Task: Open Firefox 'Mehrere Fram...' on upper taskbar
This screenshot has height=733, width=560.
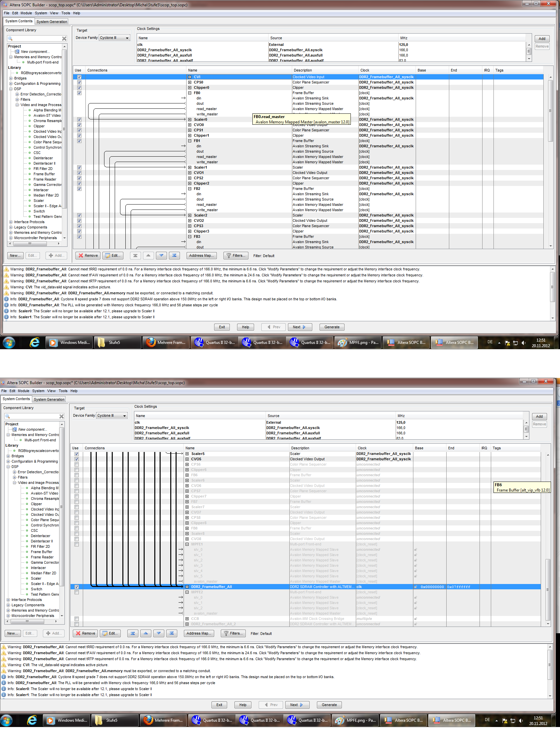Action: (x=166, y=342)
